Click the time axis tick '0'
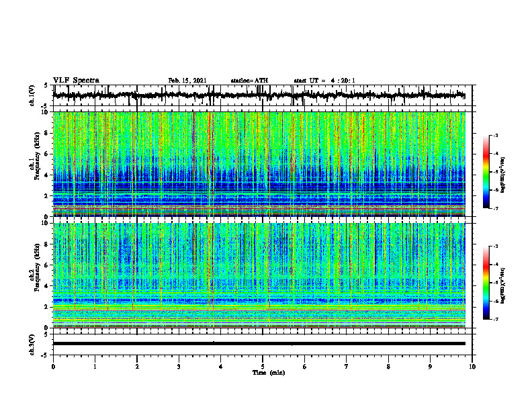Screen dimensions: 532x411 [x=53, y=367]
